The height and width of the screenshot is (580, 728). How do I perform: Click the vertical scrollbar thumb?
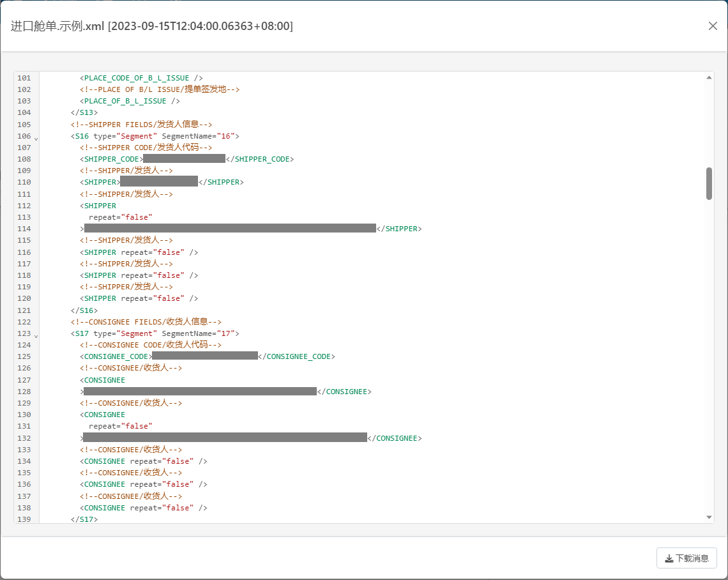[x=709, y=183]
